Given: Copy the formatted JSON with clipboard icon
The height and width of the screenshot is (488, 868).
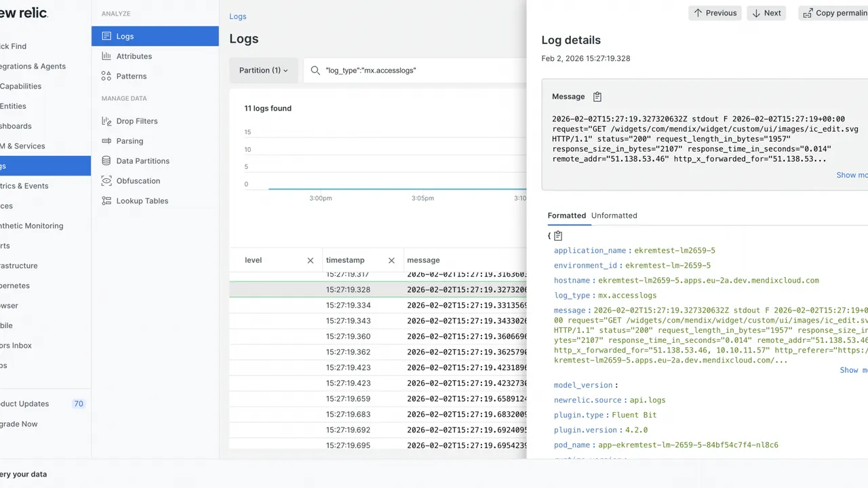Looking at the screenshot, I should click(558, 236).
